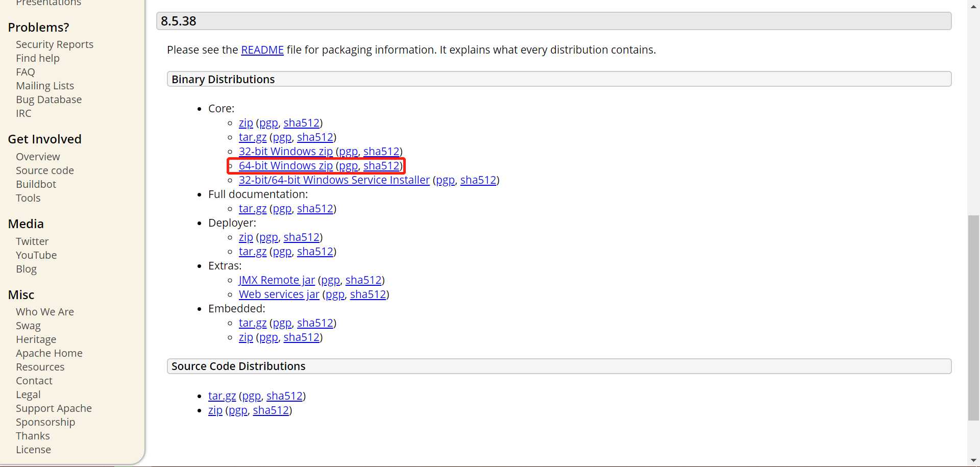Download Source Code zip
This screenshot has height=467, width=980.
point(215,410)
